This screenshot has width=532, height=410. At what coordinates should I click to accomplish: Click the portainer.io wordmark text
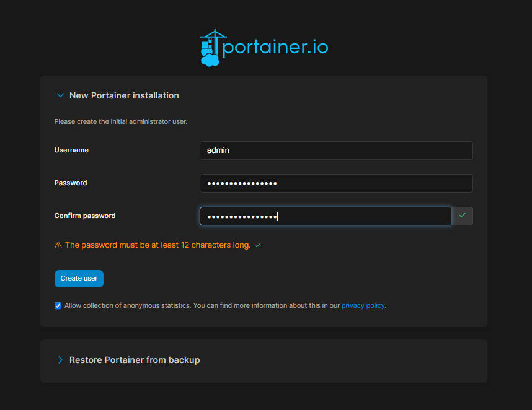pyautogui.click(x=275, y=47)
